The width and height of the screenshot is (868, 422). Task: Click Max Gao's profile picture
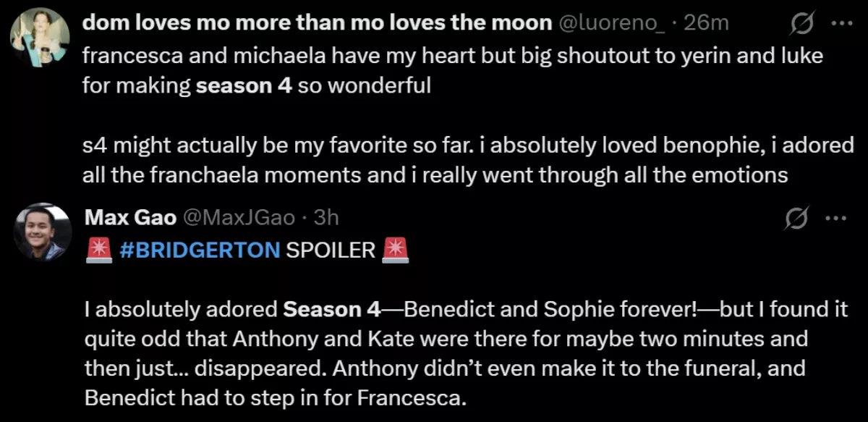[x=43, y=232]
